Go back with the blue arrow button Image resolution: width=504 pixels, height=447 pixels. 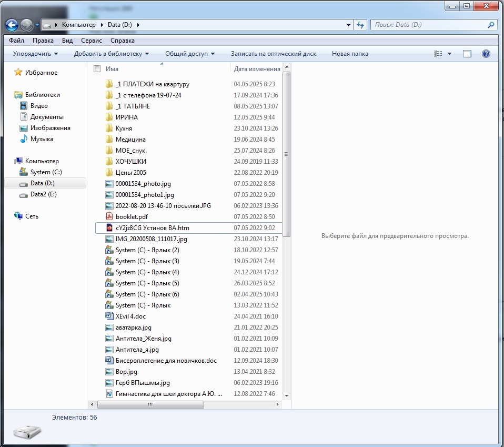(x=12, y=25)
